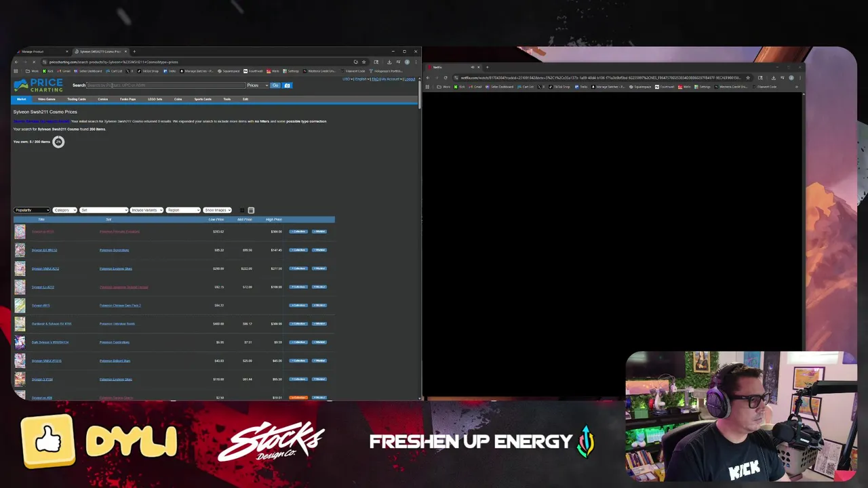Open the Include Variants dropdown
Image resolution: width=868 pixels, height=488 pixels.
[146, 210]
